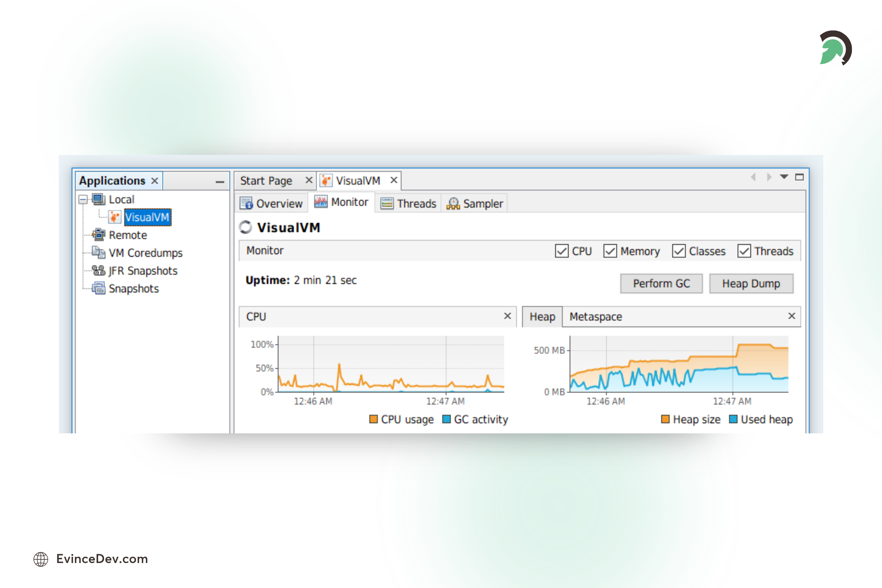Viewport: 882px width, 588px height.
Task: Uncheck the Classes checkbox
Action: [x=679, y=251]
